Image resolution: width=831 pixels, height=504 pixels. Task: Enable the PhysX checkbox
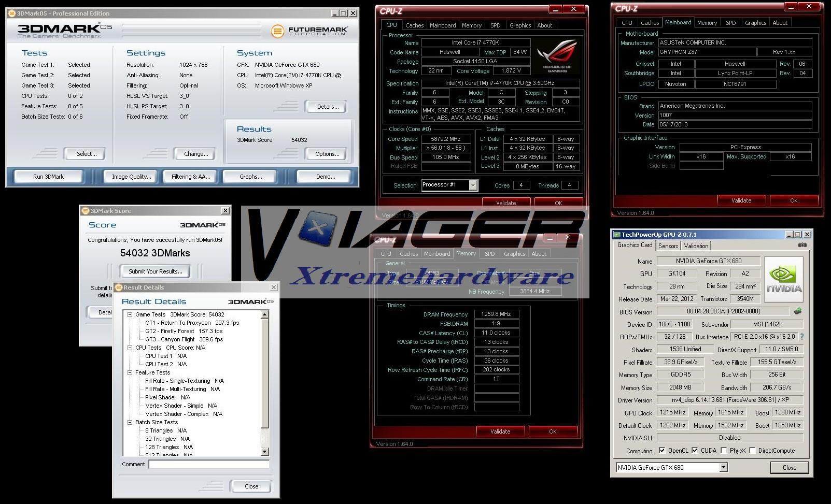(723, 450)
